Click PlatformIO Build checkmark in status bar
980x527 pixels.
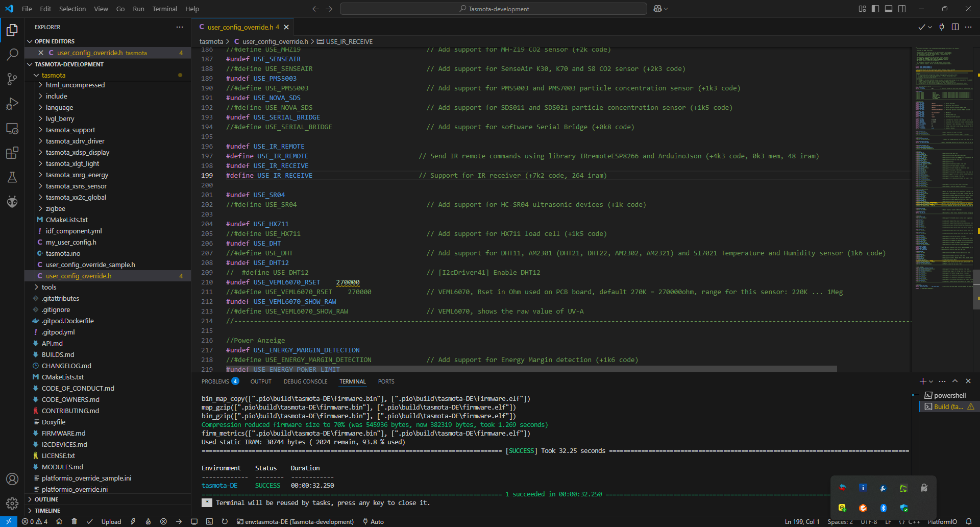90,521
